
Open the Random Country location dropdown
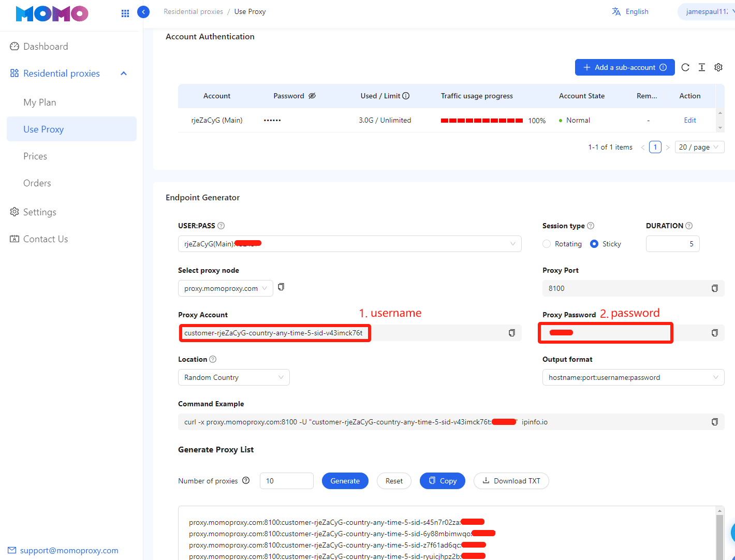point(234,377)
